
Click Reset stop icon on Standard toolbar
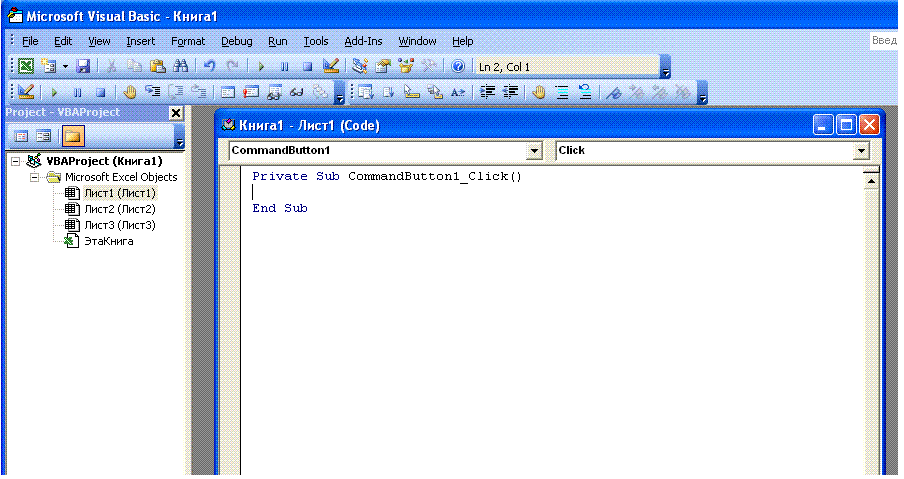(x=307, y=66)
